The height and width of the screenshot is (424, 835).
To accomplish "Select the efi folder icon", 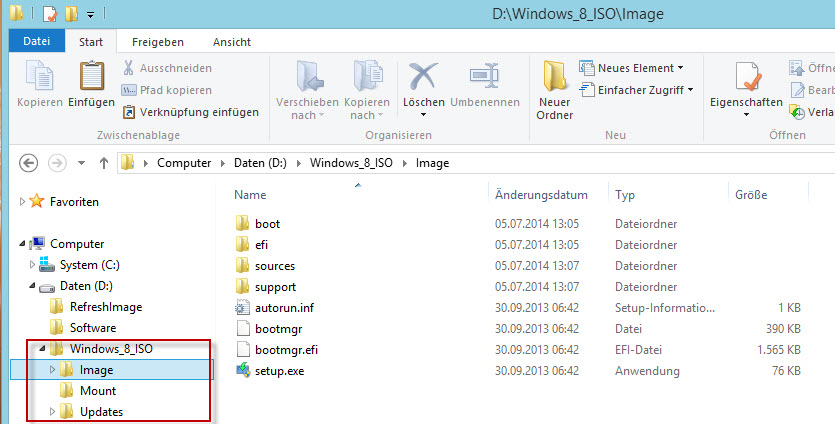I will pos(242,244).
